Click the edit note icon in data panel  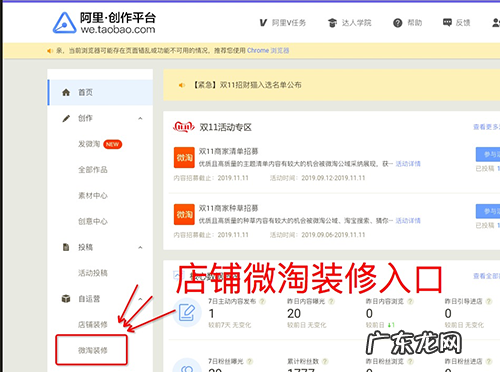click(187, 313)
